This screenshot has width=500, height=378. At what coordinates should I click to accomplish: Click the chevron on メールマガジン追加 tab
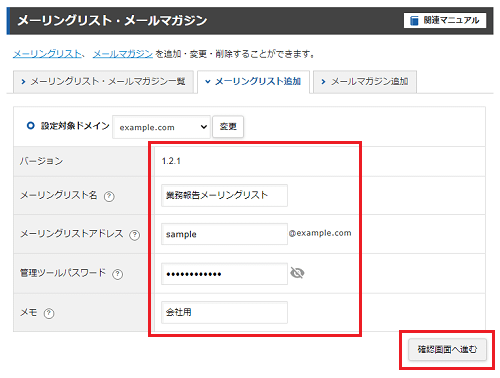323,82
